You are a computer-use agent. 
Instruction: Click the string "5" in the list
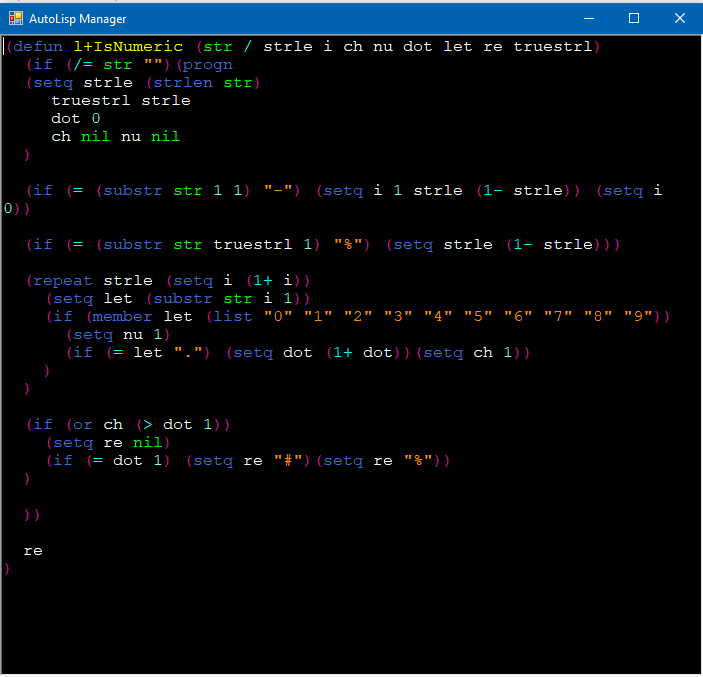[x=478, y=317]
